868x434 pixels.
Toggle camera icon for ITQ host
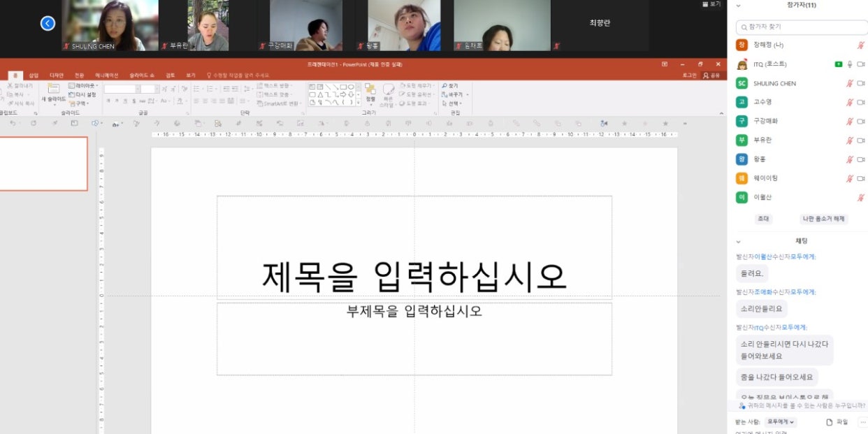click(861, 64)
